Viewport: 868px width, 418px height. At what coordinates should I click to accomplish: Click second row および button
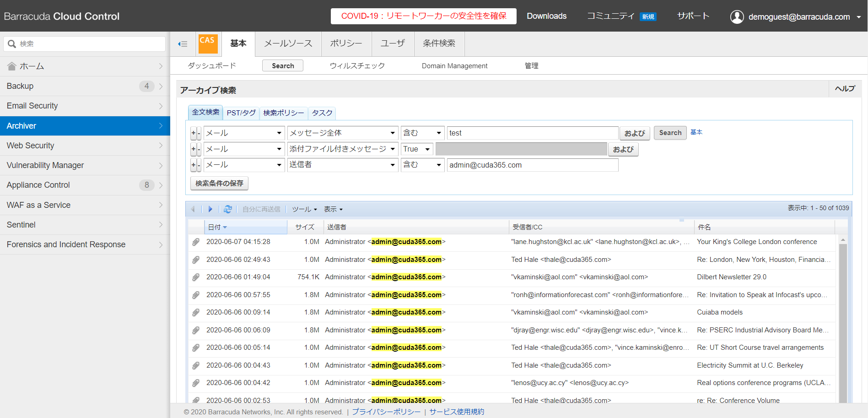[623, 149]
